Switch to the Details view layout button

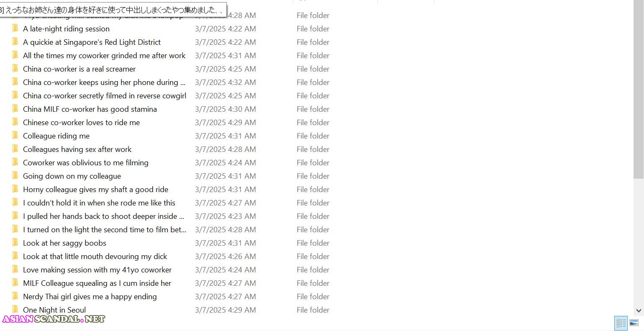621,323
